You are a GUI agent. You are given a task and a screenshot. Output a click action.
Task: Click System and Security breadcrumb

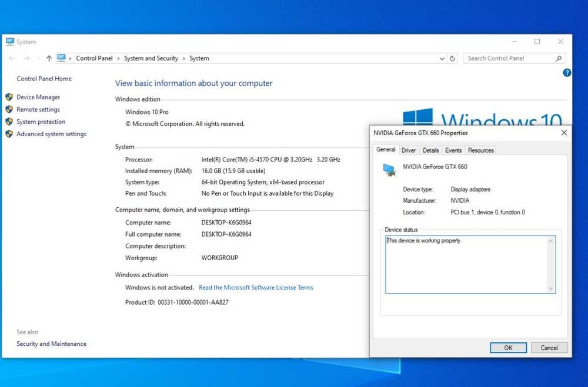pyautogui.click(x=151, y=59)
